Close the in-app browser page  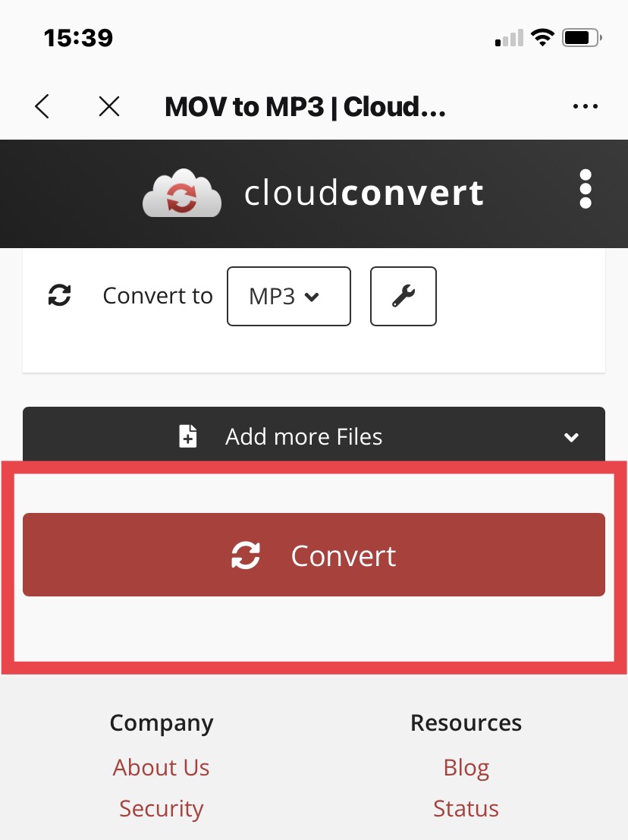109,106
